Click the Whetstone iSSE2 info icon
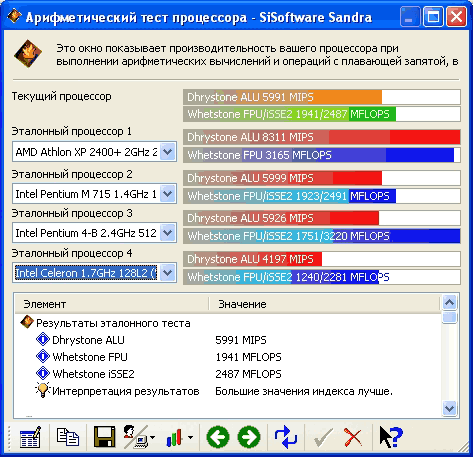 pyautogui.click(x=43, y=373)
